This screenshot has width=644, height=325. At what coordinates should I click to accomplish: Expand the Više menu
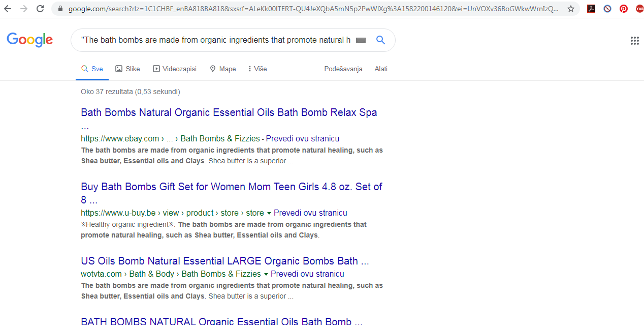[257, 69]
